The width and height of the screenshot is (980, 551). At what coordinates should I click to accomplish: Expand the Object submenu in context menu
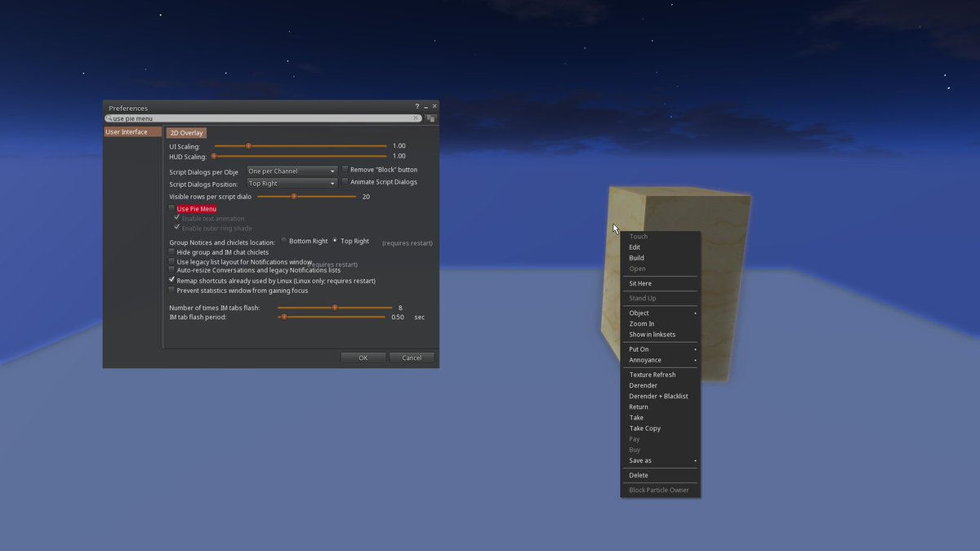[x=660, y=313]
